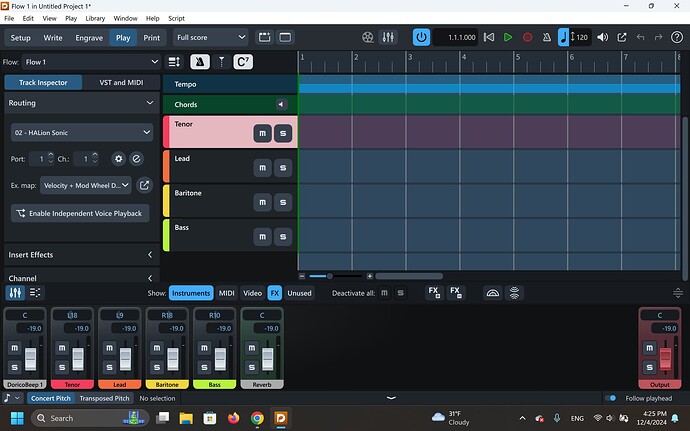This screenshot has height=431, width=690.
Task: Show Unused channels in mixer
Action: (299, 293)
